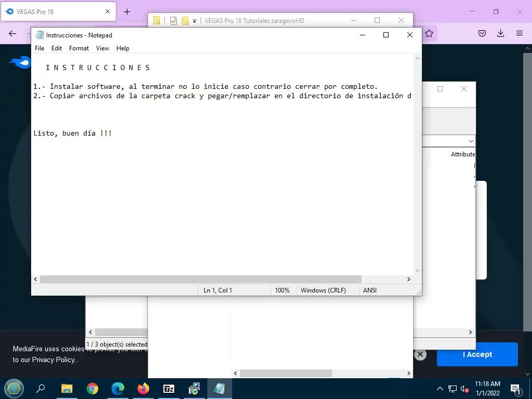The width and height of the screenshot is (532, 399).
Task: Click Notepad vertical scroll down arrow
Action: point(417,271)
